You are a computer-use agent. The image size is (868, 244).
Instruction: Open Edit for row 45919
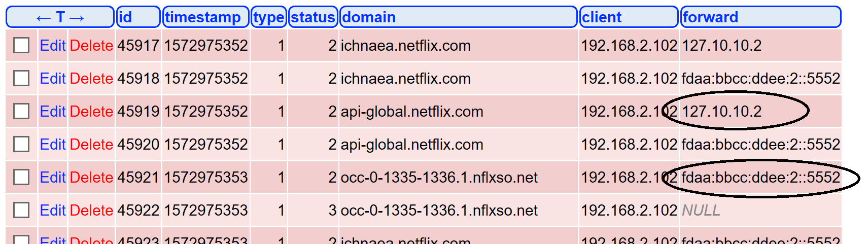(53, 112)
